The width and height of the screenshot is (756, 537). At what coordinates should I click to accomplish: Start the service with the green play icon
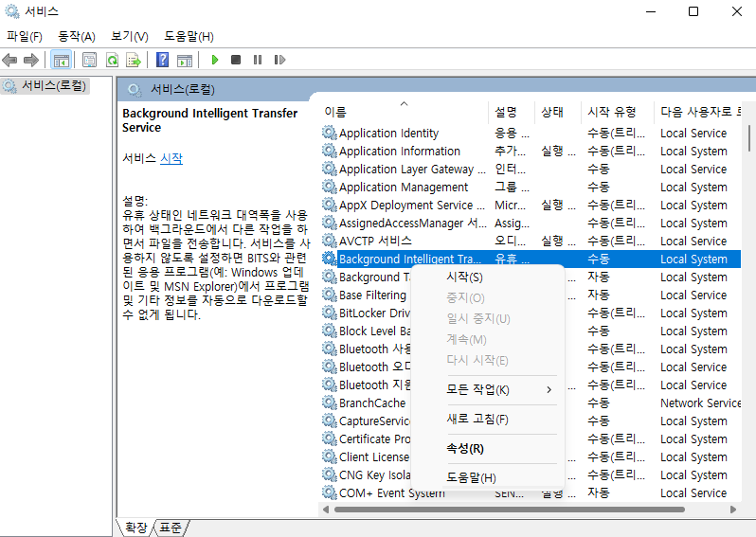pyautogui.click(x=215, y=60)
